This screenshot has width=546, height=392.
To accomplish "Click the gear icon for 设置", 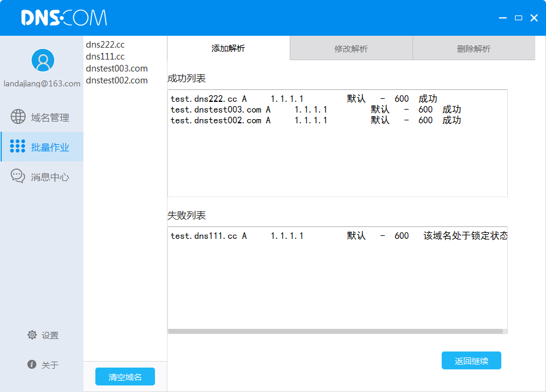I will [x=32, y=335].
